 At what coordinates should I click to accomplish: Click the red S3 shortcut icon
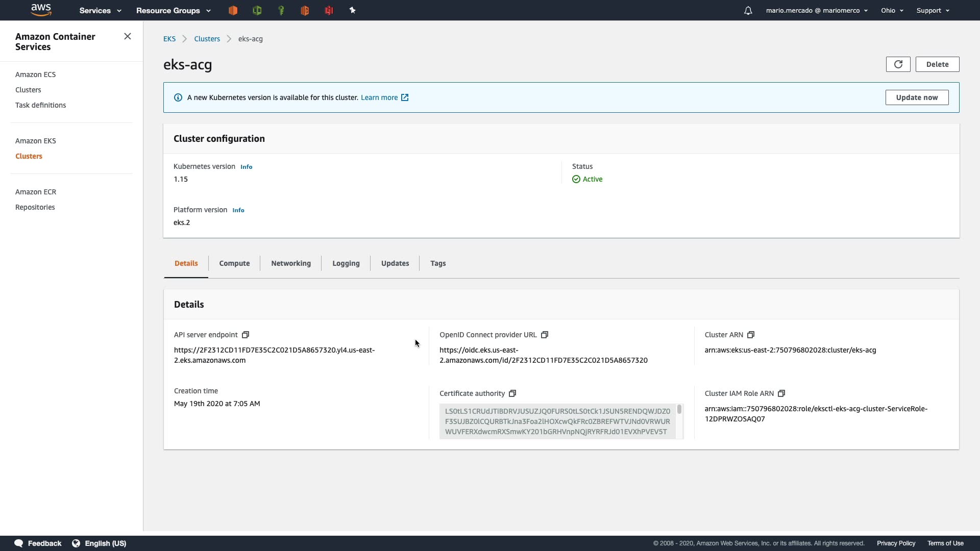pos(329,10)
